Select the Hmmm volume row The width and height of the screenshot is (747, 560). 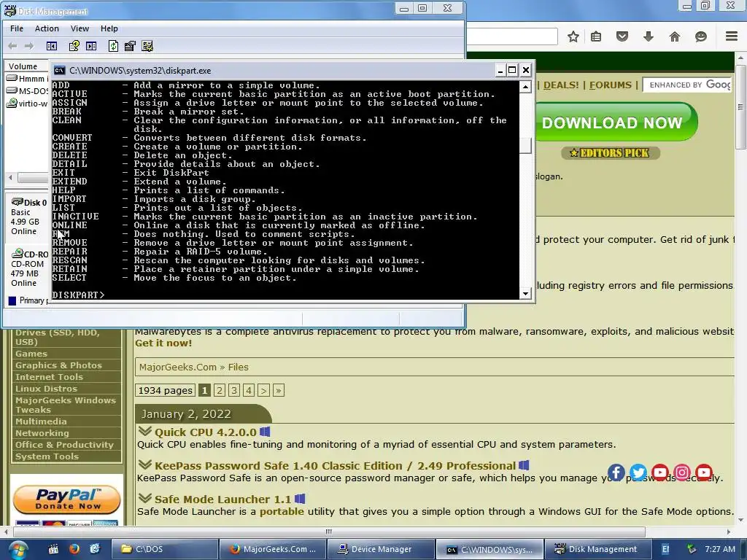27,79
